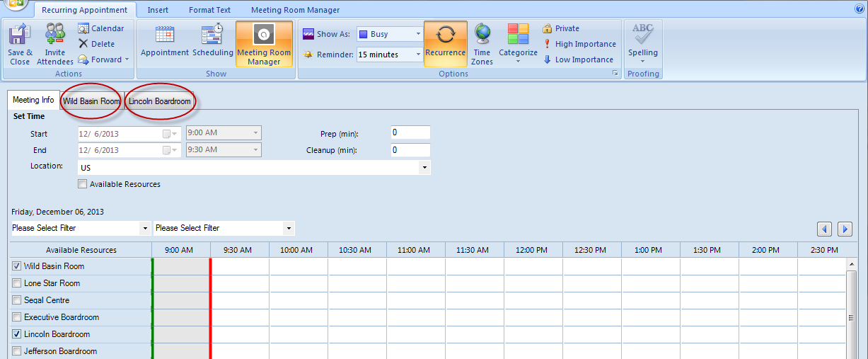868x359 pixels.
Task: Open the Meeting Room Manager ribbon tab
Action: pos(296,10)
